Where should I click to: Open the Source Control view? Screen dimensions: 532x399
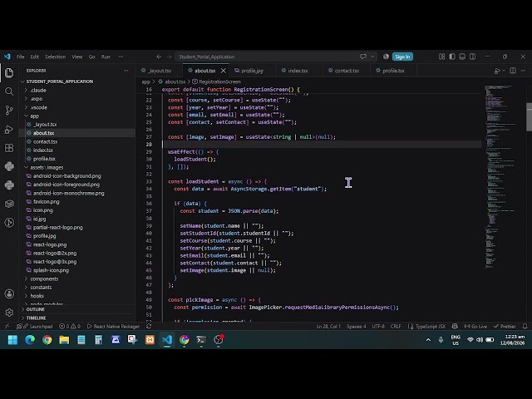(x=9, y=110)
